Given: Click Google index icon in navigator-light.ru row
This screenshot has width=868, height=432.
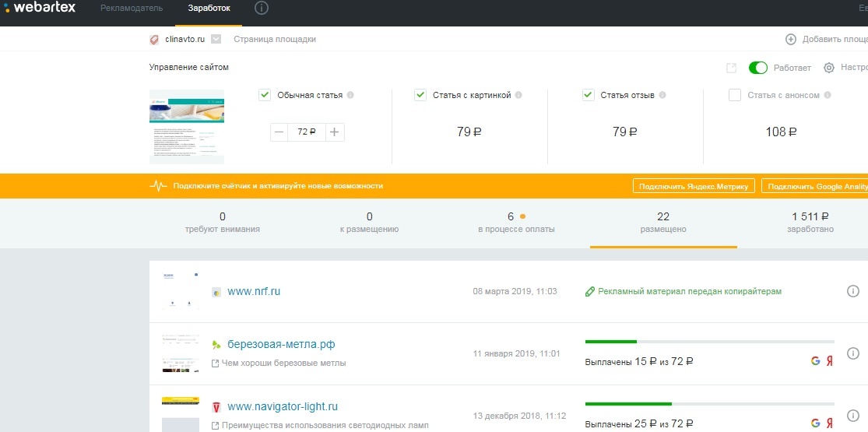Looking at the screenshot, I should (815, 423).
